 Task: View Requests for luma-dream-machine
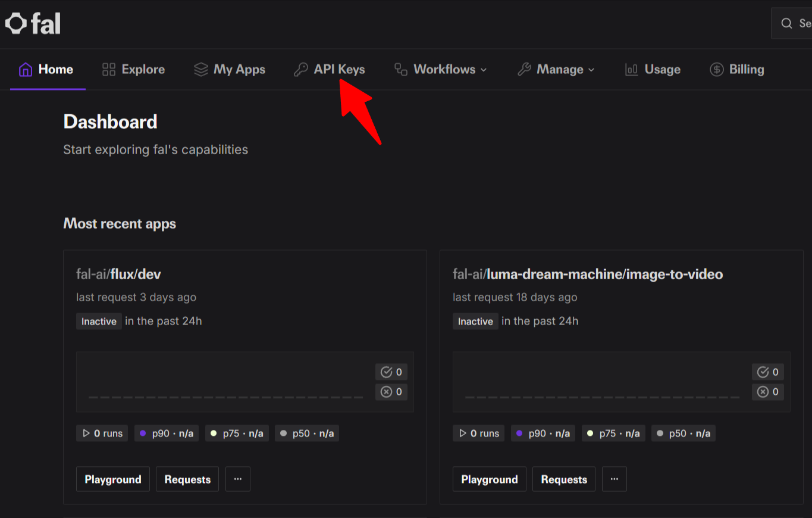564,479
